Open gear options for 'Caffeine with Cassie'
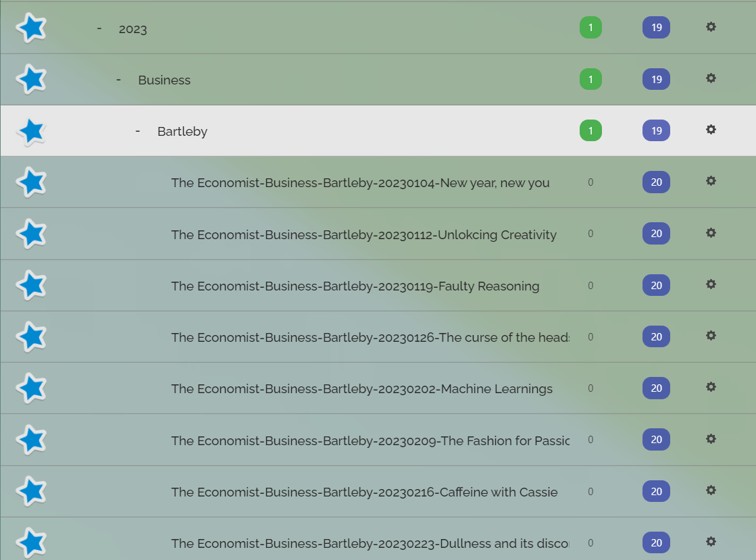This screenshot has height=560, width=756. point(711,490)
